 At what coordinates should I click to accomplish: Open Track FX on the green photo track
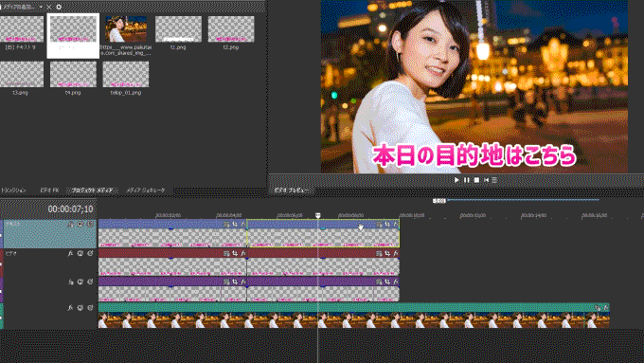(70, 307)
